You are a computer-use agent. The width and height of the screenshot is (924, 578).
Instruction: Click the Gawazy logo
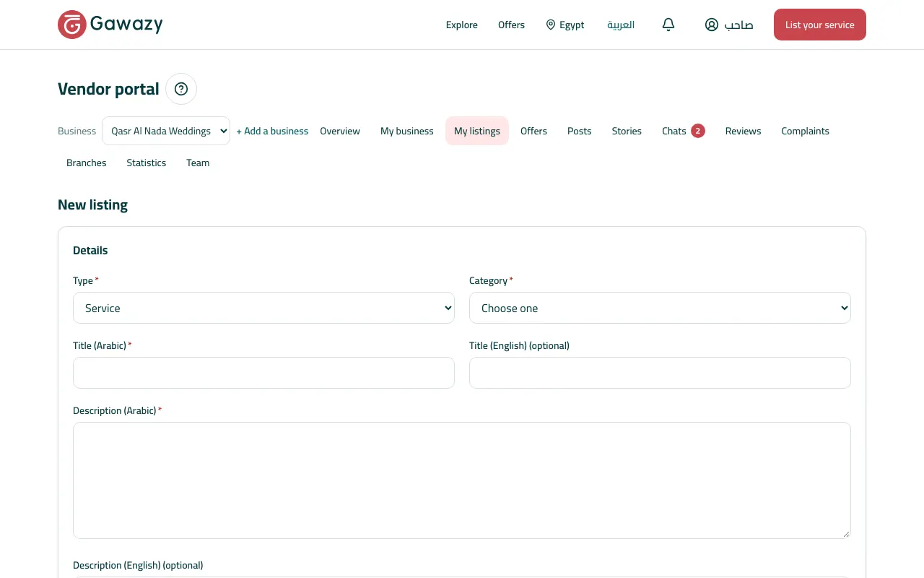click(110, 25)
